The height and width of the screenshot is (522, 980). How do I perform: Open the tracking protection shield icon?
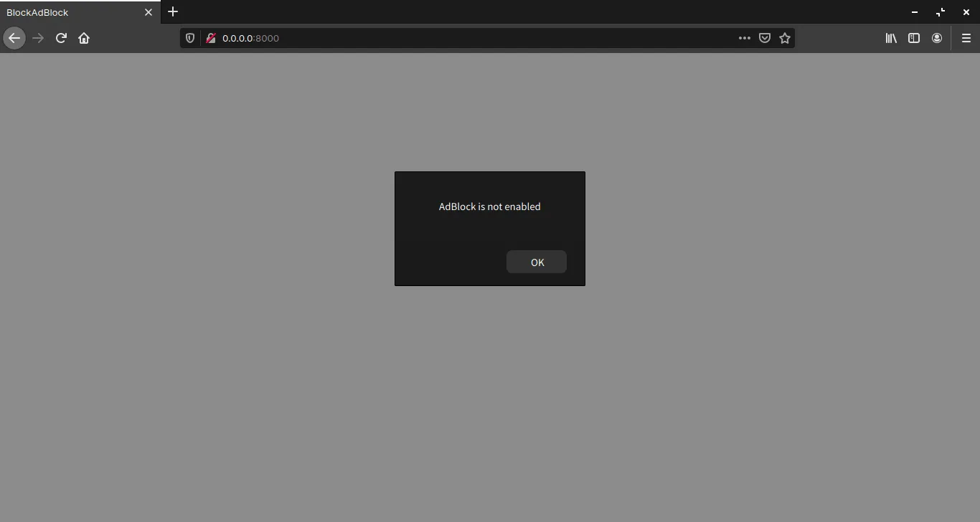[190, 38]
